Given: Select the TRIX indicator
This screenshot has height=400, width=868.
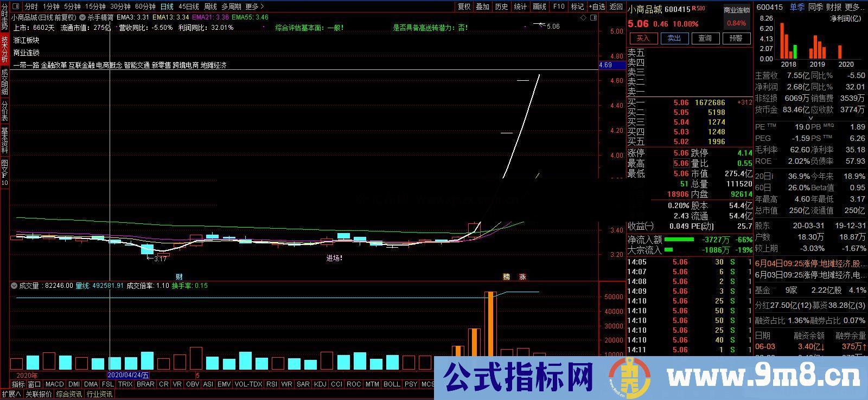Looking at the screenshot, I should 125,384.
